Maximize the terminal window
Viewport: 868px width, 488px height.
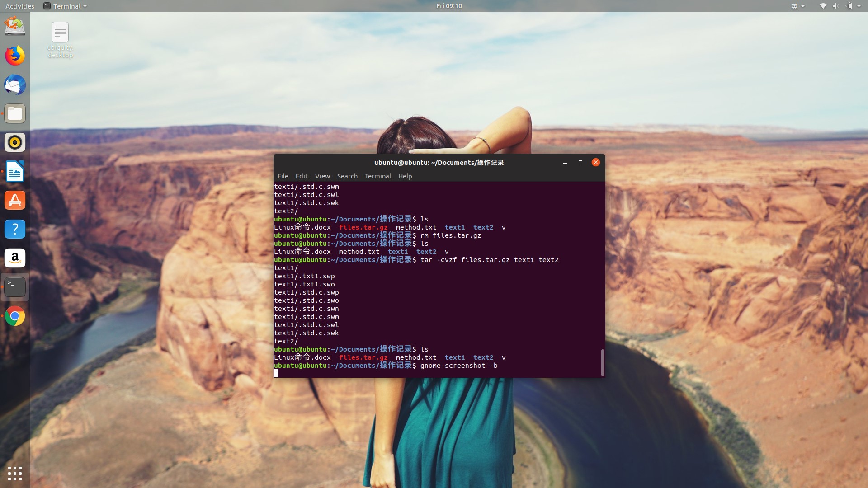[580, 162]
